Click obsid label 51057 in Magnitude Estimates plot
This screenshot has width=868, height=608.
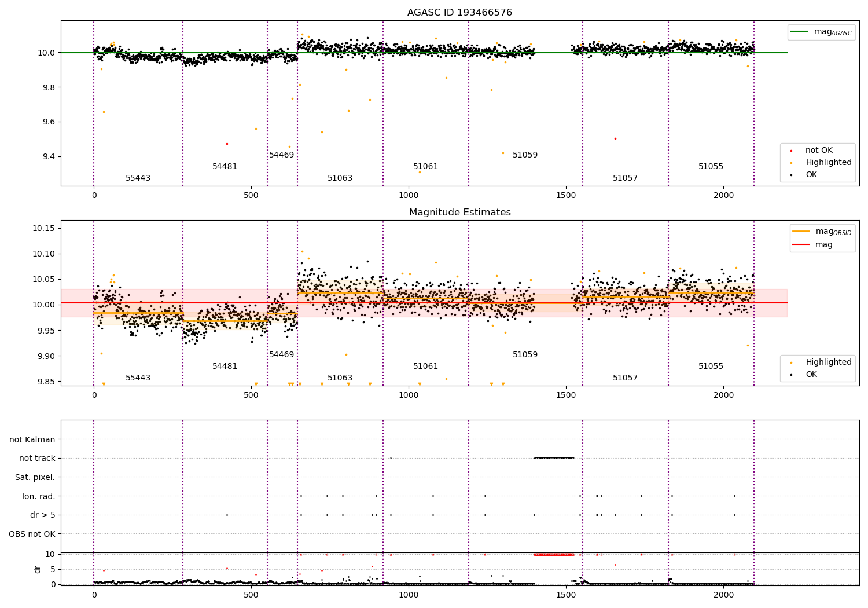tap(625, 378)
